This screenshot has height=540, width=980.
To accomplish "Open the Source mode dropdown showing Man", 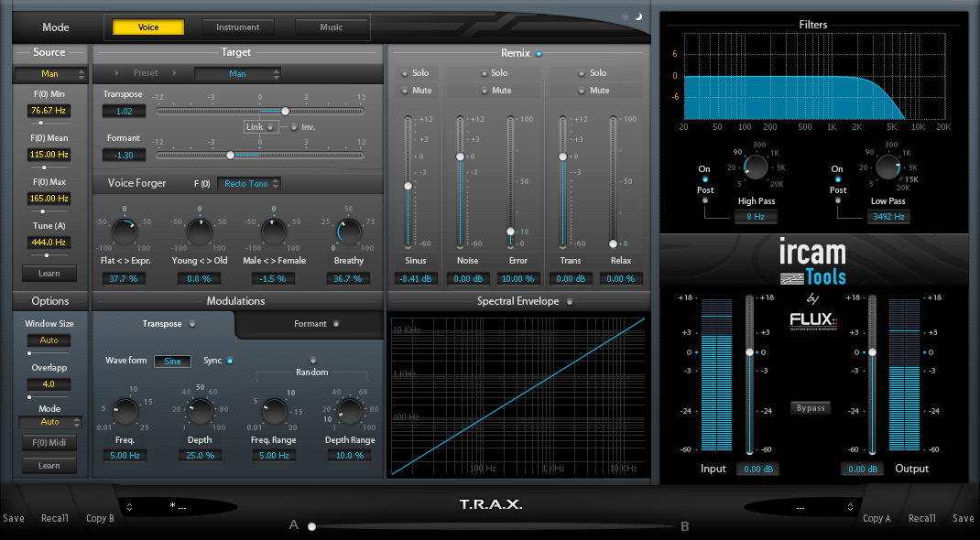I will [x=49, y=72].
